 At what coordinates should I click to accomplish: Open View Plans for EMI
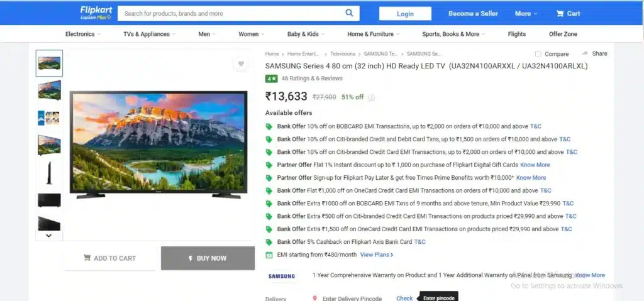coord(377,254)
